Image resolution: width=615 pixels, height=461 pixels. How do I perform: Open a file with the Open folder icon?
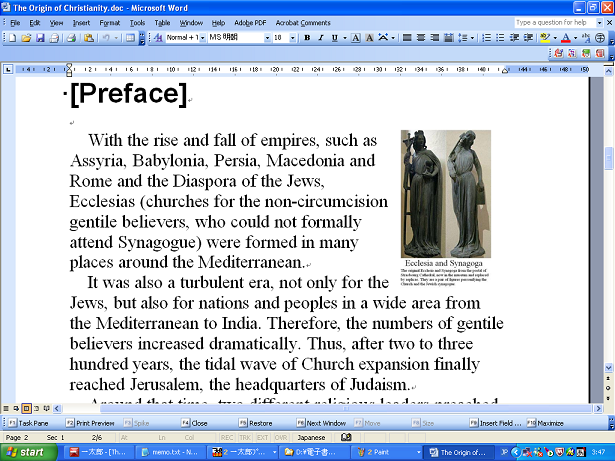point(25,38)
